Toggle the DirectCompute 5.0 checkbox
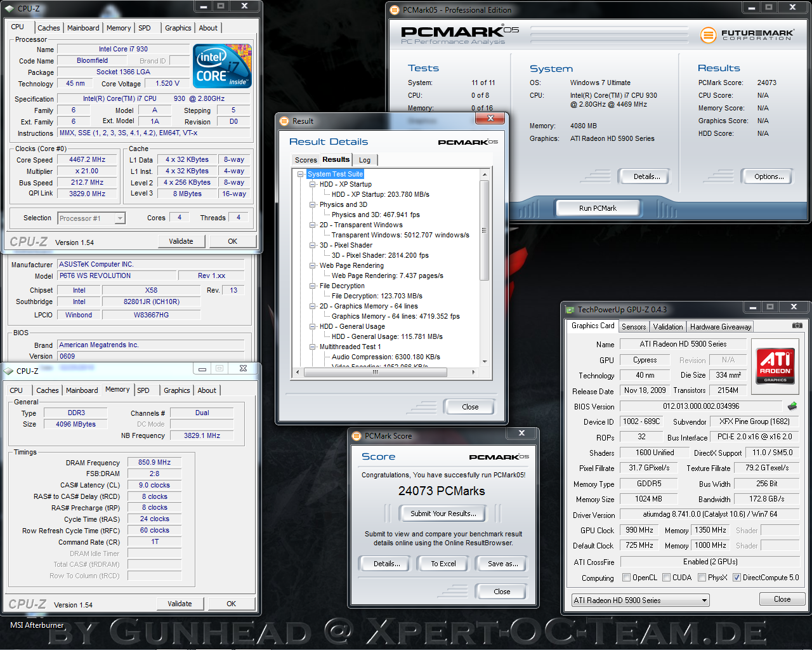Screen dimensions: 812x650 pyautogui.click(x=737, y=578)
